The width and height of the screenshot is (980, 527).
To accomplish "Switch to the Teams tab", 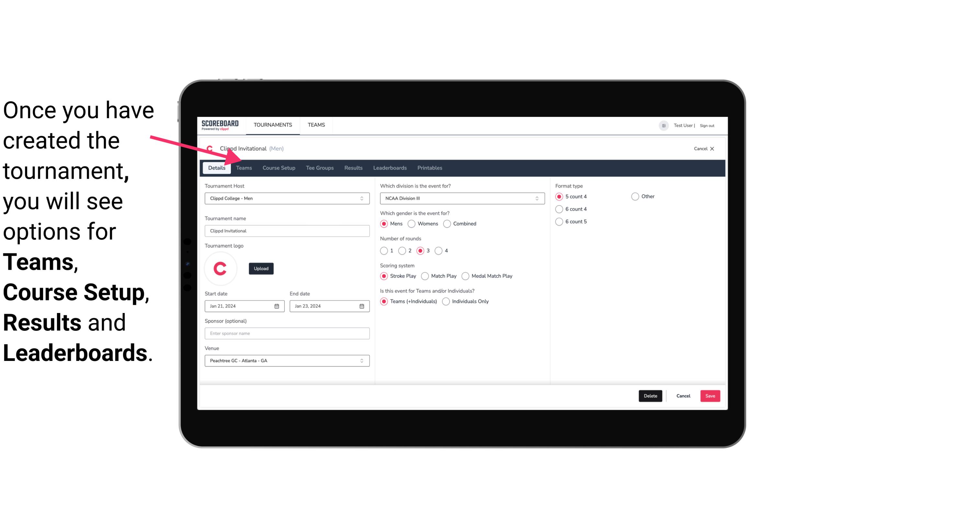I will [x=243, y=167].
